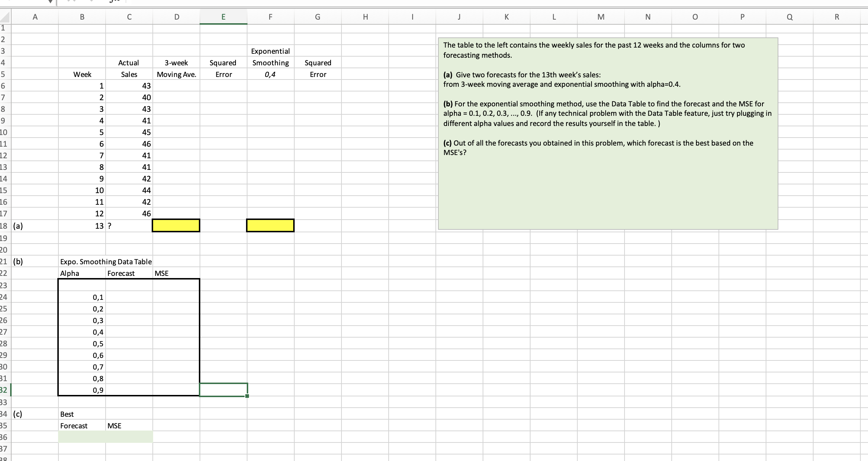Click the confirm checkmark beside the formula bar

coord(92,1)
